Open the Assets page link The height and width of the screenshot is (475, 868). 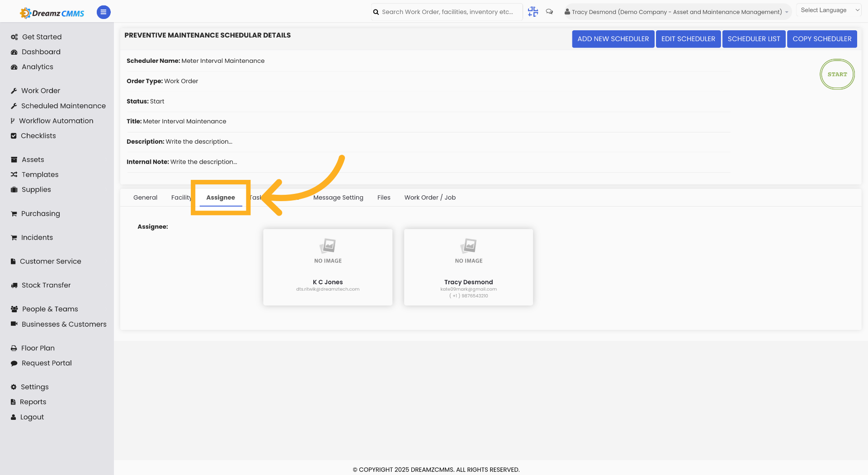(33, 160)
